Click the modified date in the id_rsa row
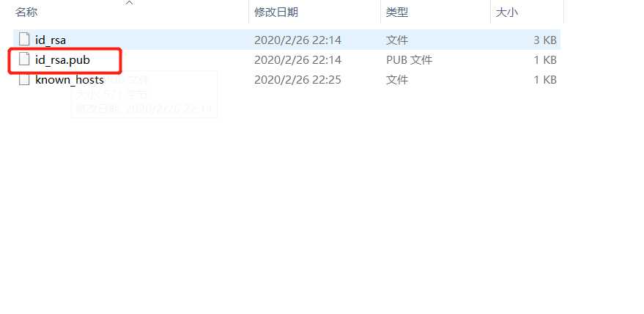The image size is (644, 314). point(297,40)
